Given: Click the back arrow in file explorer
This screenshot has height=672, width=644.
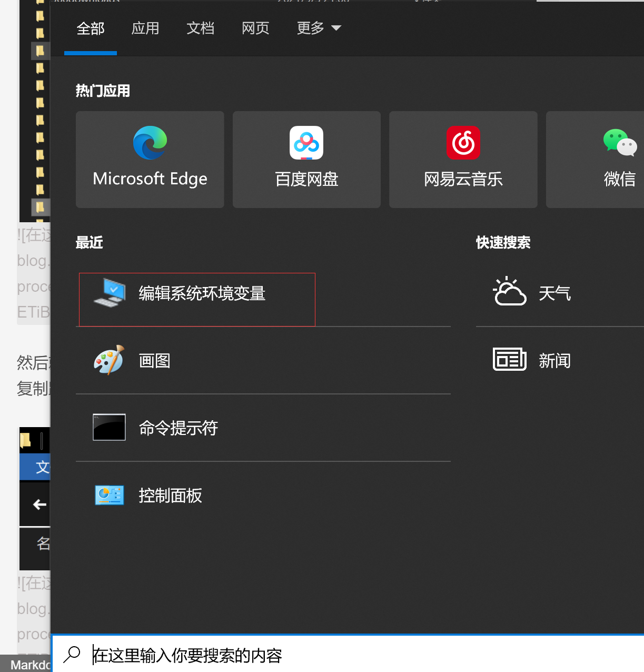Looking at the screenshot, I should [38, 504].
